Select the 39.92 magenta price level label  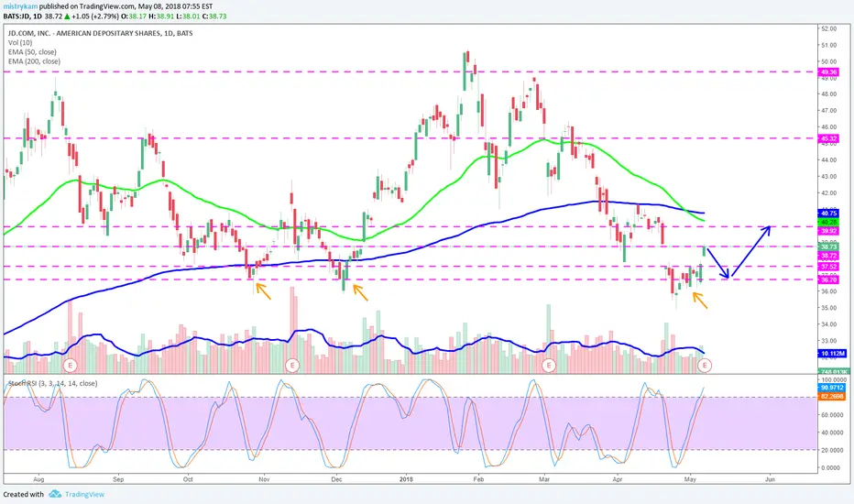point(829,231)
